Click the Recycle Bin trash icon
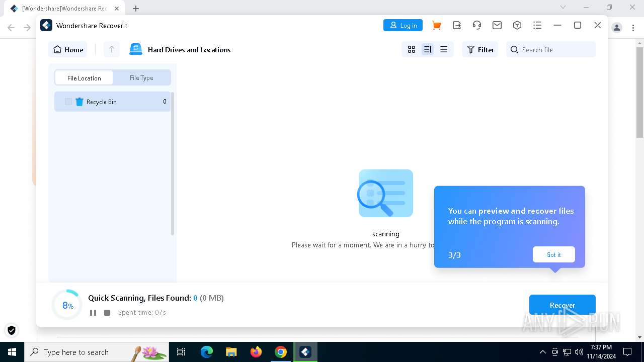 pyautogui.click(x=79, y=102)
